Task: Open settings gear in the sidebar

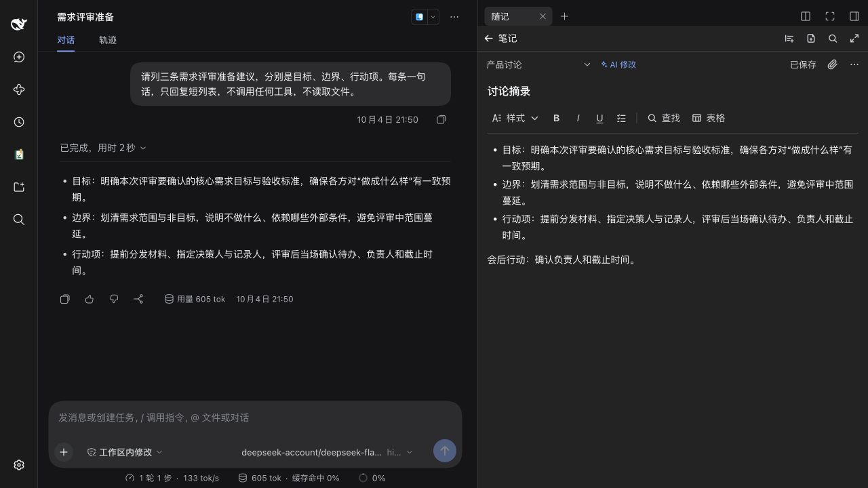Action: coord(19,465)
